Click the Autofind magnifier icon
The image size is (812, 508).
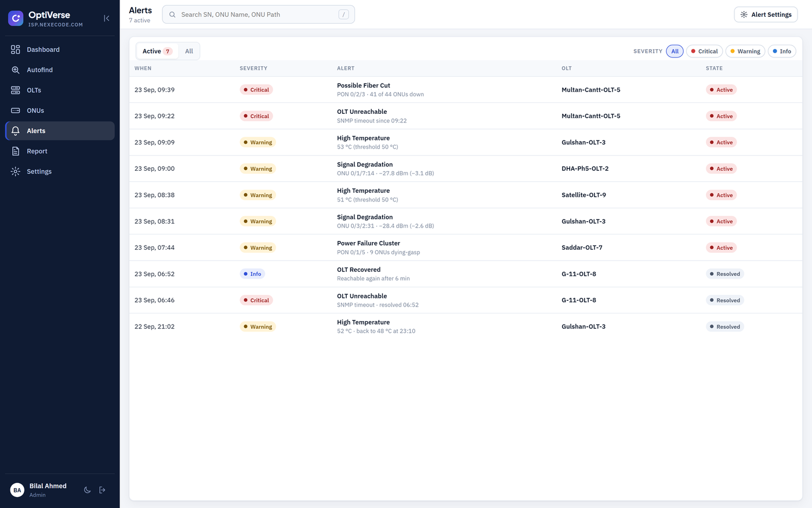16,70
